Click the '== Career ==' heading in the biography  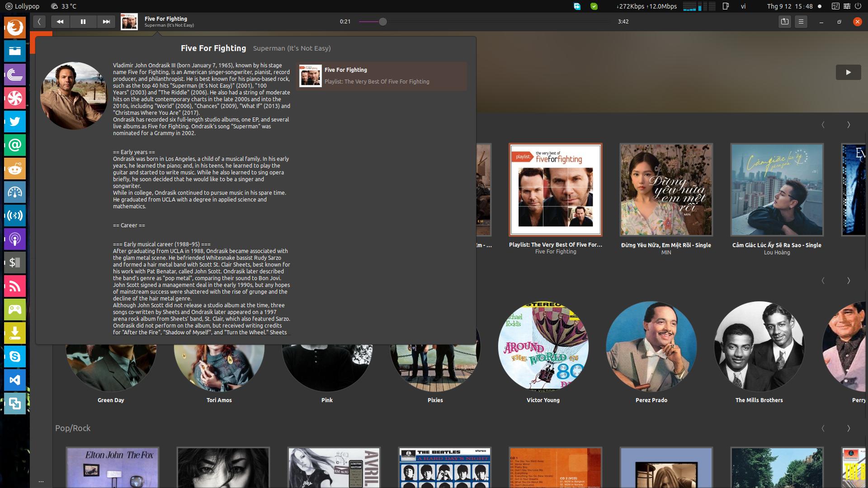click(129, 225)
